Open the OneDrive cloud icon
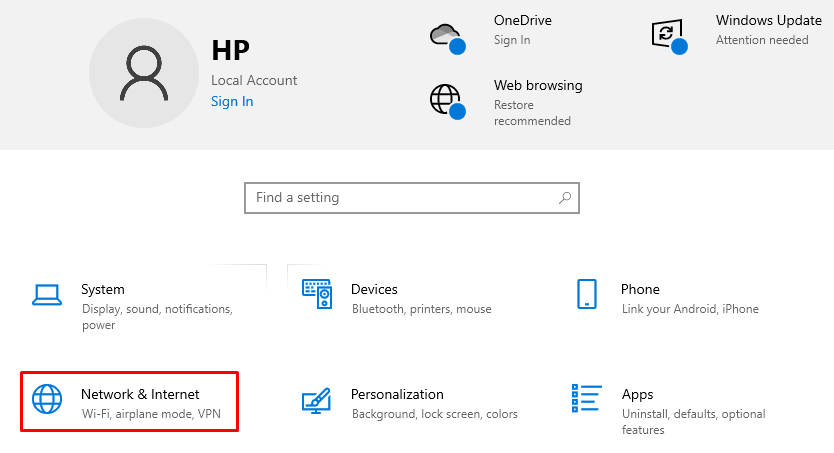 click(x=446, y=37)
